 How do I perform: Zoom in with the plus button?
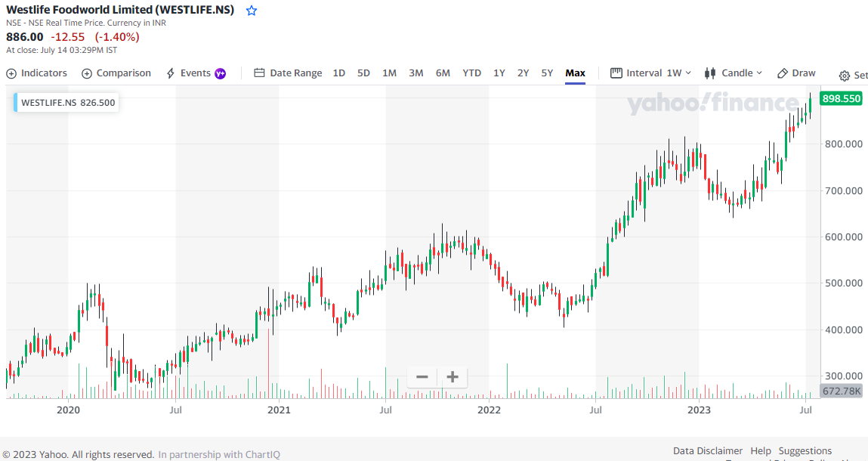(x=453, y=377)
